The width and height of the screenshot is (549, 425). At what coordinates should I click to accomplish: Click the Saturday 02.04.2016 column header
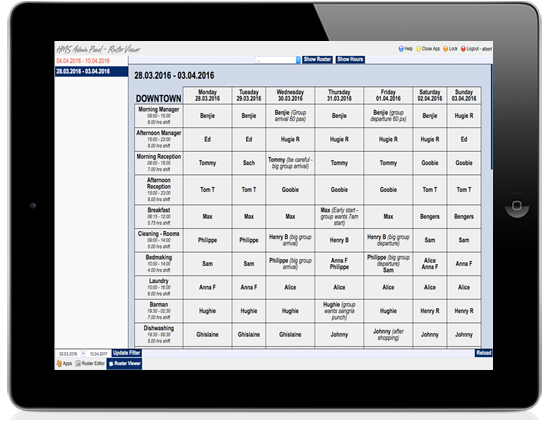pyautogui.click(x=430, y=95)
